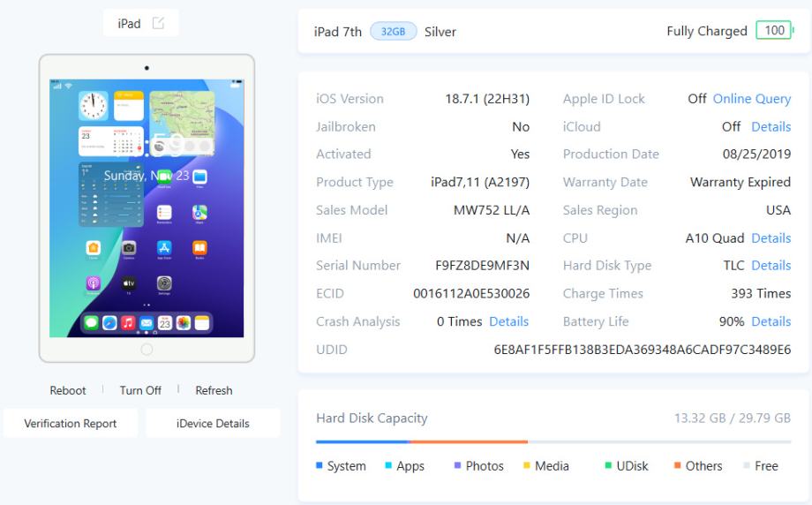The width and height of the screenshot is (812, 505).
Task: Click the ECID value 0016112A0E530026
Action: [471, 294]
